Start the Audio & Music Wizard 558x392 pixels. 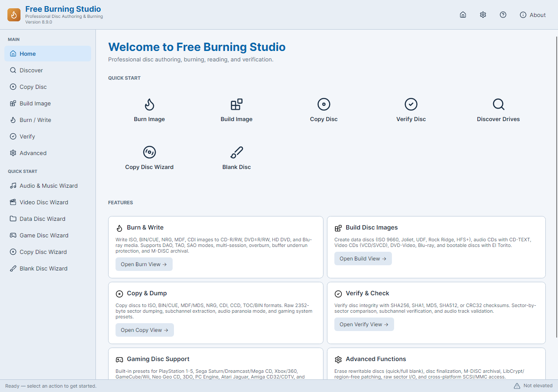[48, 186]
